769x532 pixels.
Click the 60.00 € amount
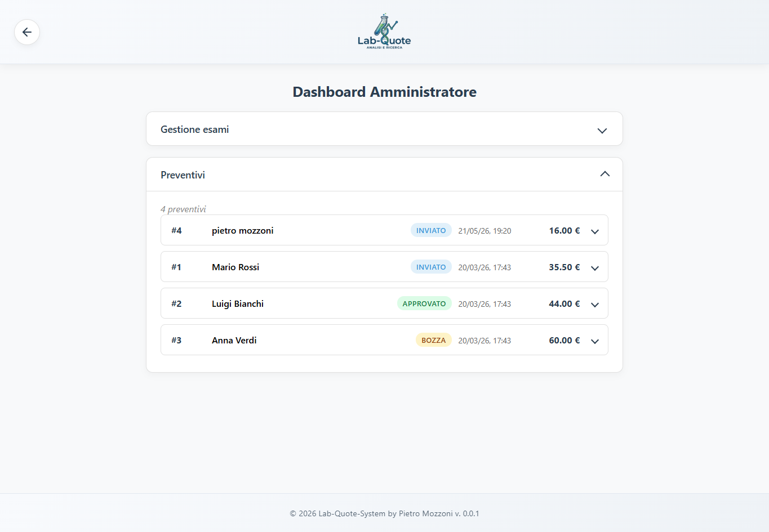[564, 341]
